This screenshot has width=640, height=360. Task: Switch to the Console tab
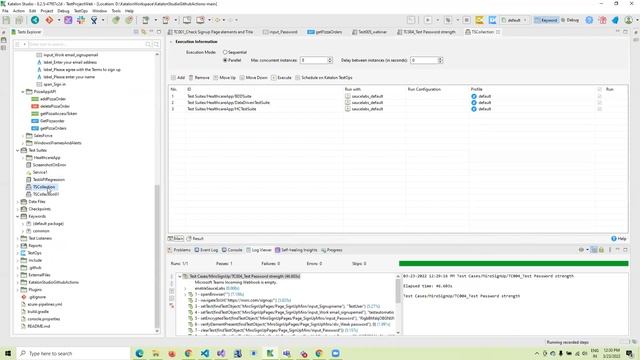click(x=232, y=250)
